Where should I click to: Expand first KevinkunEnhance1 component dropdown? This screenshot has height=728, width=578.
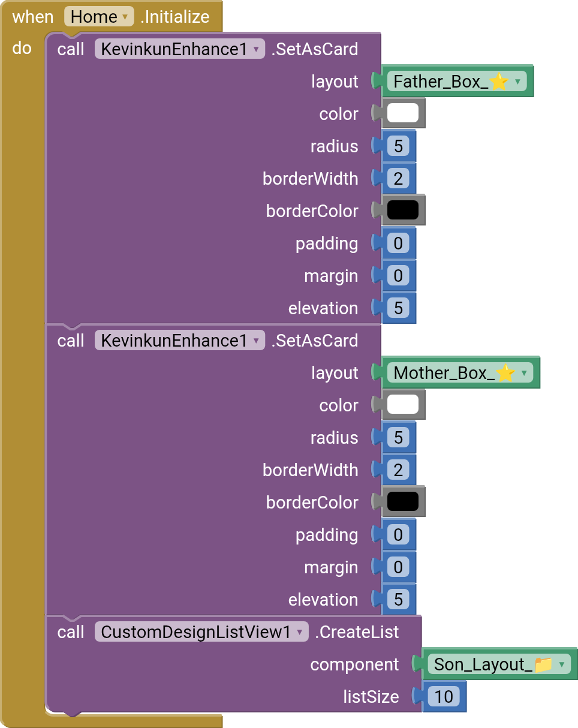[x=179, y=49]
